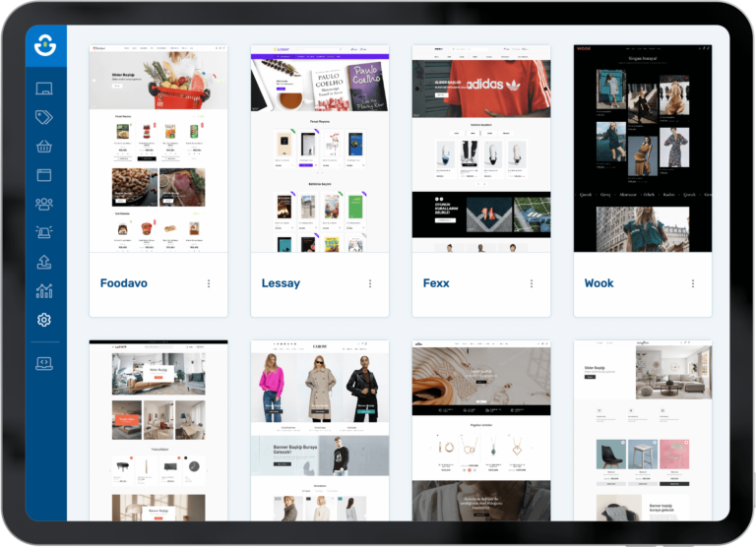Click the Fexx theme preview thumbnail
The image size is (756, 547).
[481, 148]
